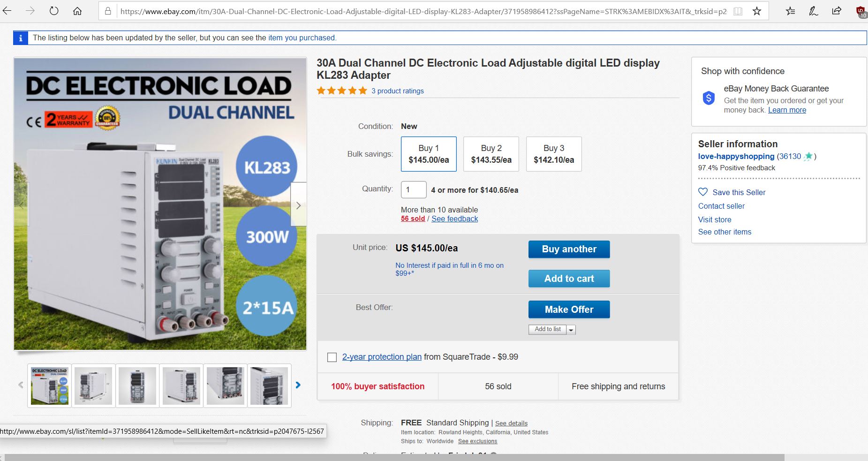Open reading view book icon in address bar

point(738,11)
